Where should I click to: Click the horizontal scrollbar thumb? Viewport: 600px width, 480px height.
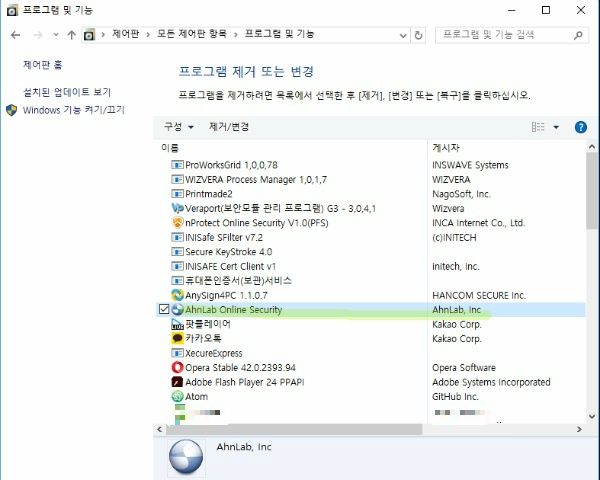294,429
